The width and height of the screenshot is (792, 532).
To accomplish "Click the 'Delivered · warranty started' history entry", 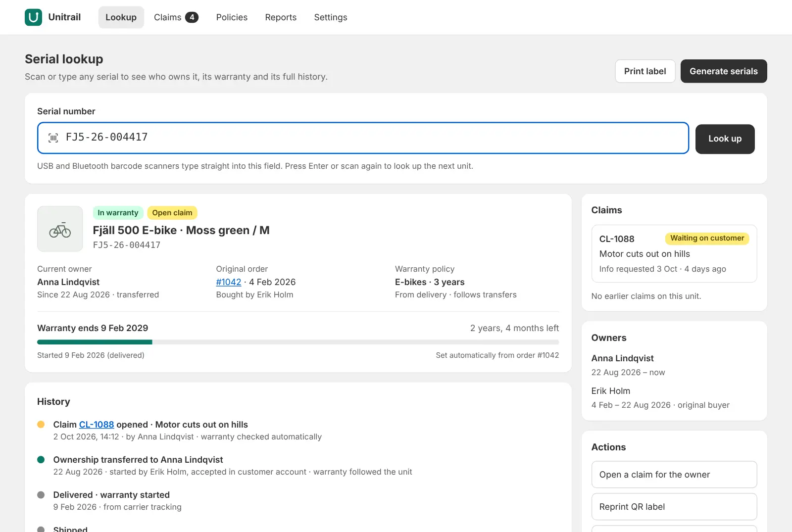I will point(111,495).
